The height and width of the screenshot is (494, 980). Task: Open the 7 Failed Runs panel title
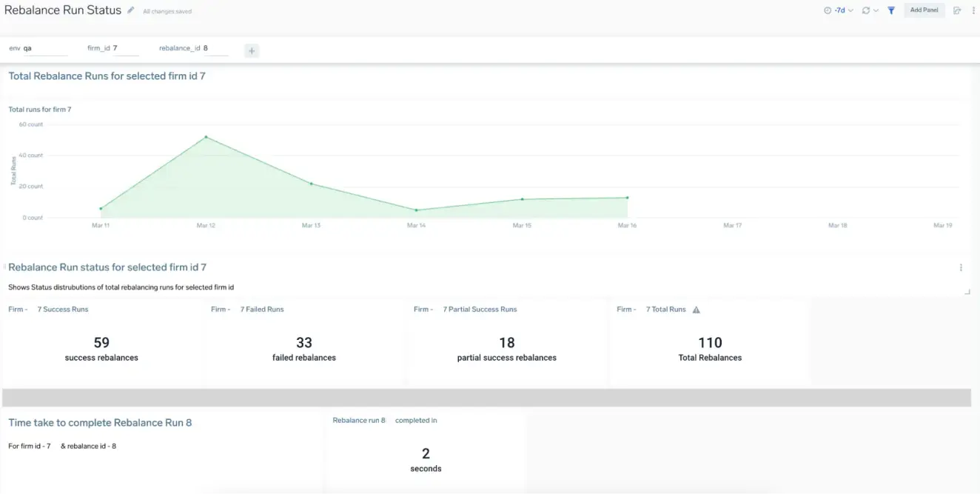[261, 310]
